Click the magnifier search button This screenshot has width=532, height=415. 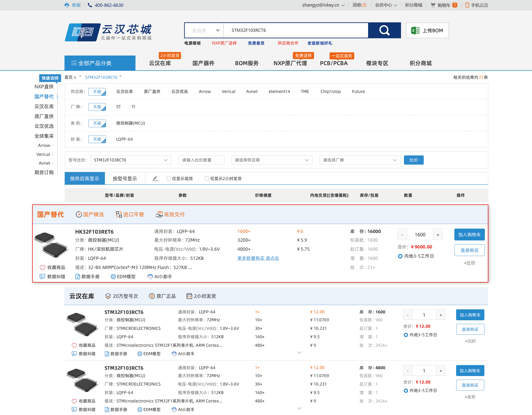(x=384, y=30)
